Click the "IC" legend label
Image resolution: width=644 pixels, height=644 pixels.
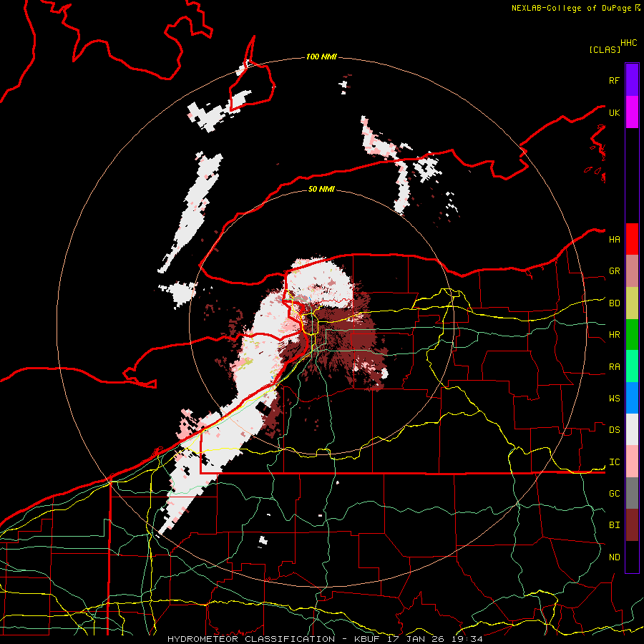pos(615,462)
